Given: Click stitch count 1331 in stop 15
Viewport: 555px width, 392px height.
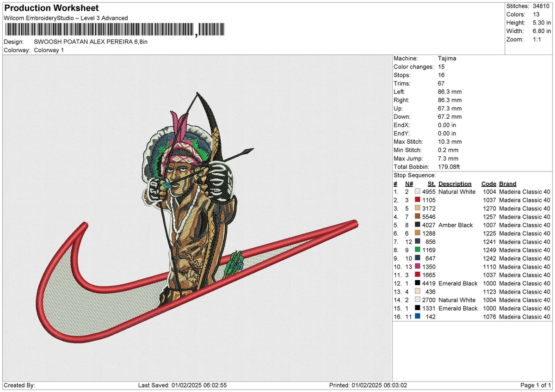Looking at the screenshot, I should tap(429, 308).
